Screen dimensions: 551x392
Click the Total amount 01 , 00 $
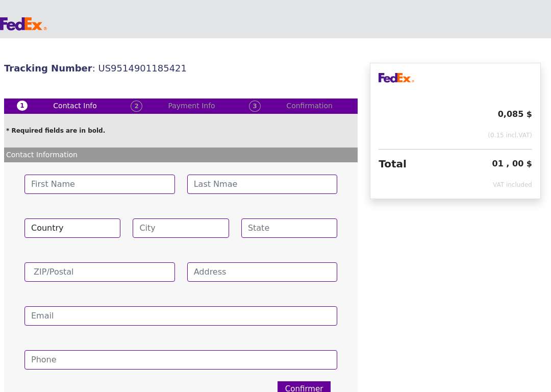[512, 163]
